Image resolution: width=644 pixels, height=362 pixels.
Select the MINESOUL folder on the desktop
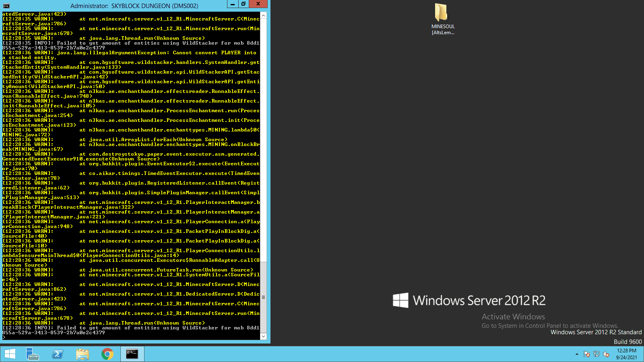[443, 19]
